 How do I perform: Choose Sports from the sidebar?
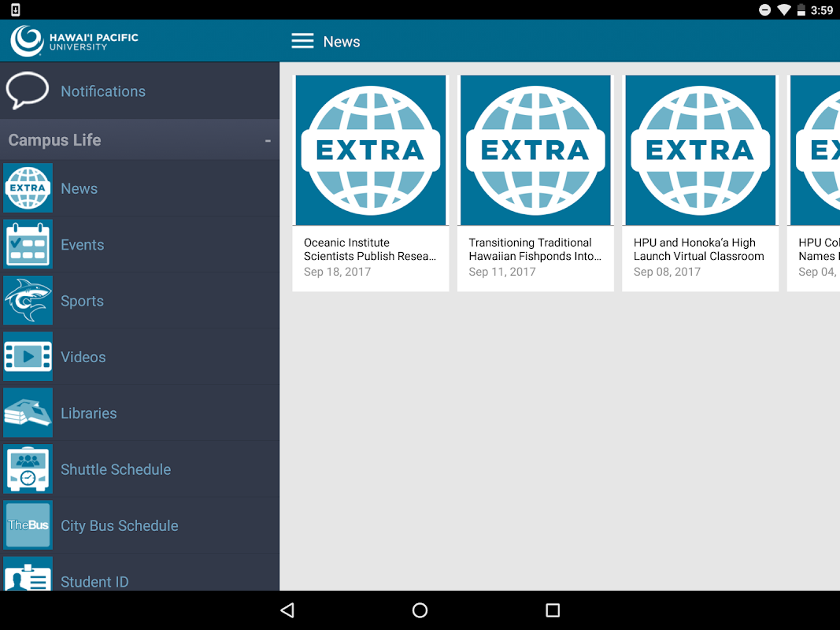click(82, 301)
